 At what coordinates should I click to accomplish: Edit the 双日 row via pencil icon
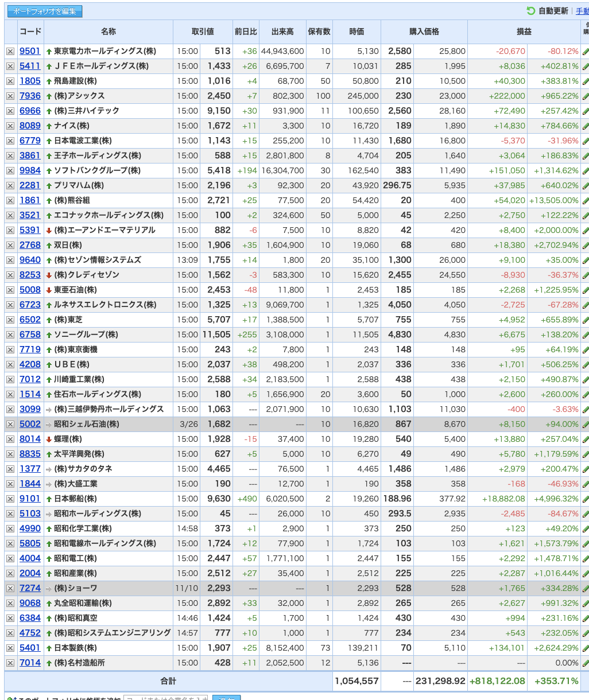pyautogui.click(x=585, y=245)
